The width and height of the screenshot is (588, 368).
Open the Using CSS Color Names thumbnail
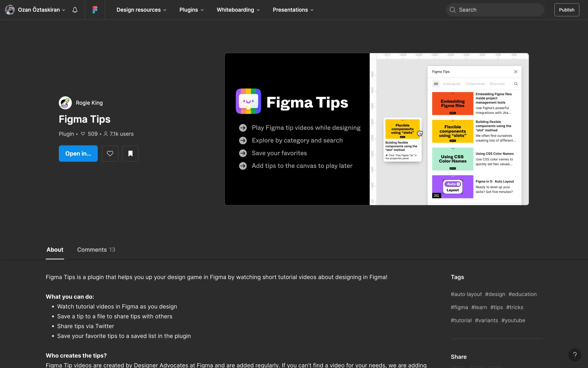(x=453, y=159)
